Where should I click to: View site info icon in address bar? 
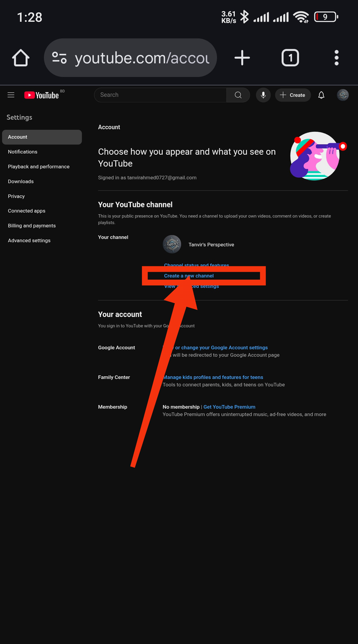(60, 58)
